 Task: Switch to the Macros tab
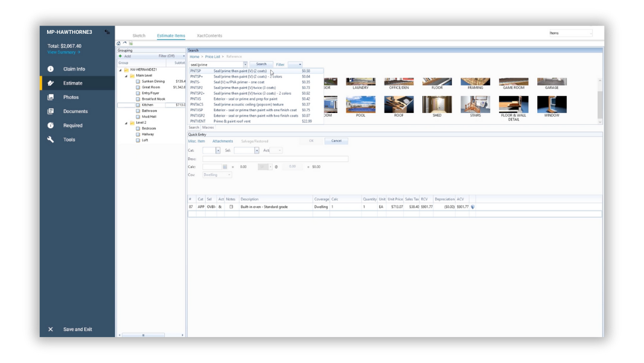pos(208,127)
